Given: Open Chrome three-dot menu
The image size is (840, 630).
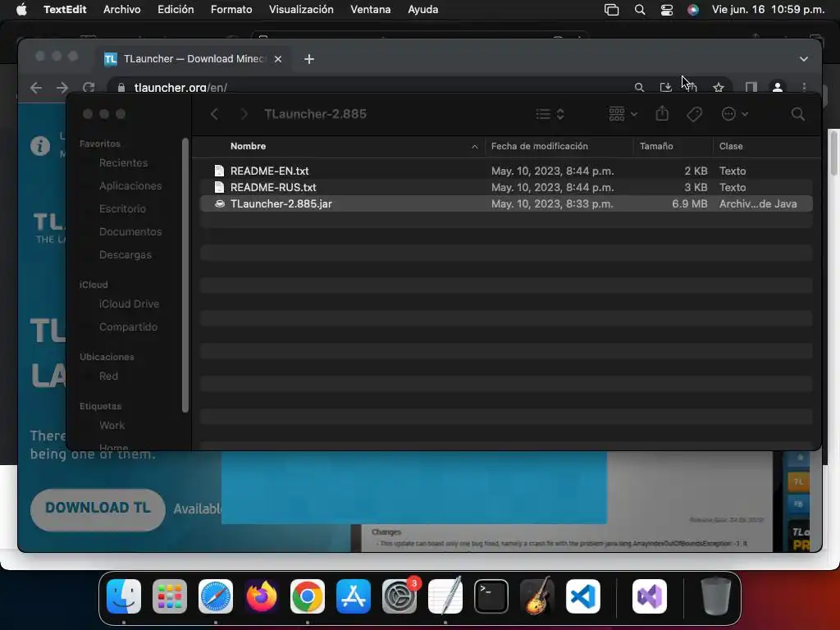Looking at the screenshot, I should tap(804, 87).
